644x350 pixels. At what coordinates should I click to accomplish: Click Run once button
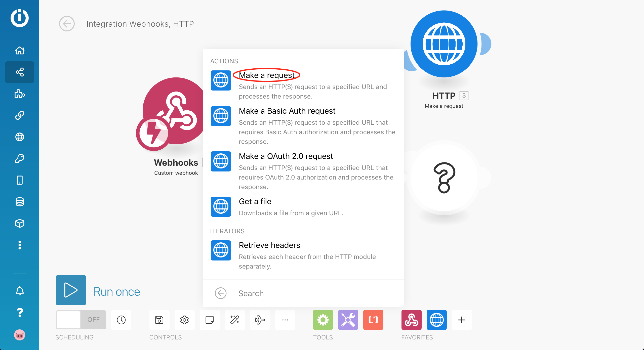coord(71,290)
